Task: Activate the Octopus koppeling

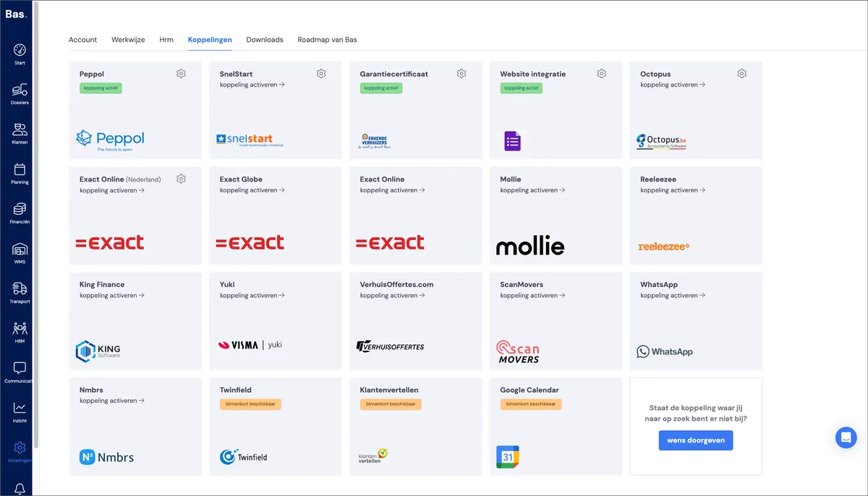Action: point(673,85)
